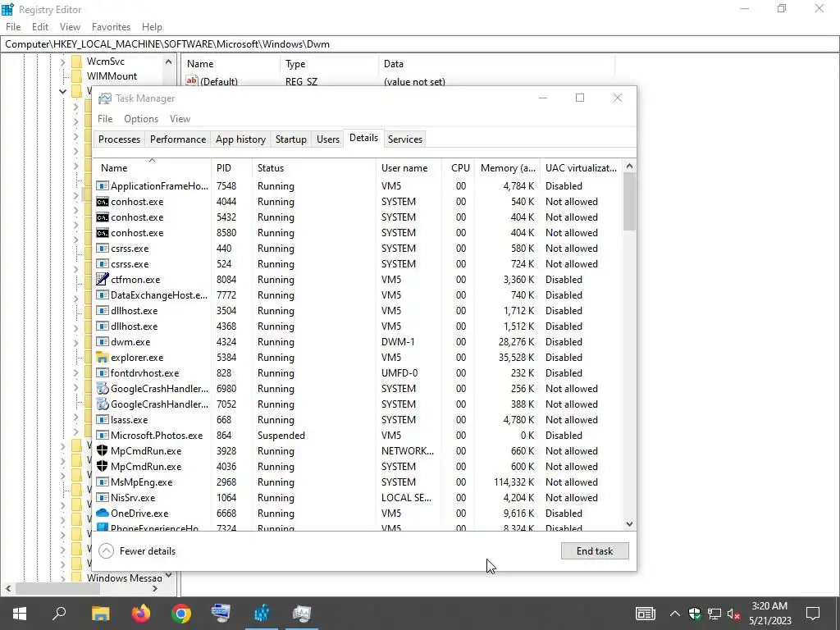Sort by the CPU column header
The height and width of the screenshot is (630, 840).
pyautogui.click(x=459, y=167)
